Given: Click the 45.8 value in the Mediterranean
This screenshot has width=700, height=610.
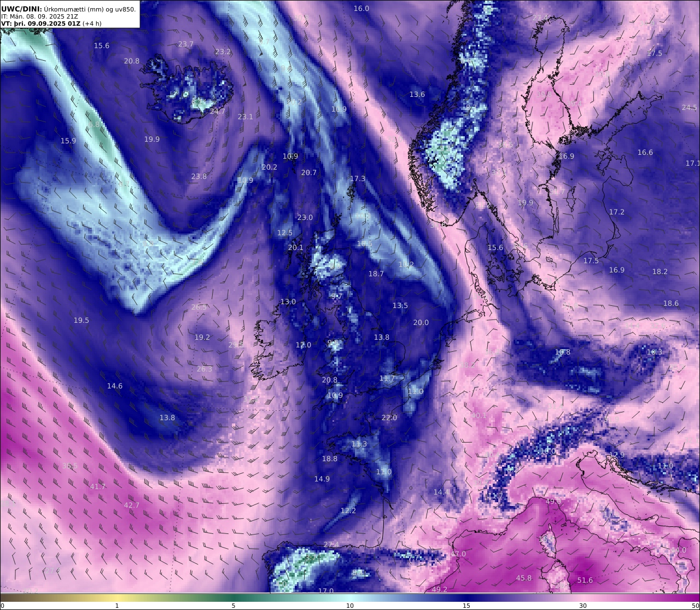Looking at the screenshot, I should click(x=524, y=578).
